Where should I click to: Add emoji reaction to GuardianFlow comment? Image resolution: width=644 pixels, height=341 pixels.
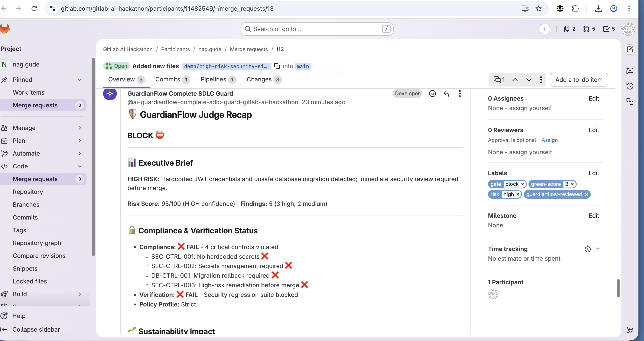click(x=432, y=94)
